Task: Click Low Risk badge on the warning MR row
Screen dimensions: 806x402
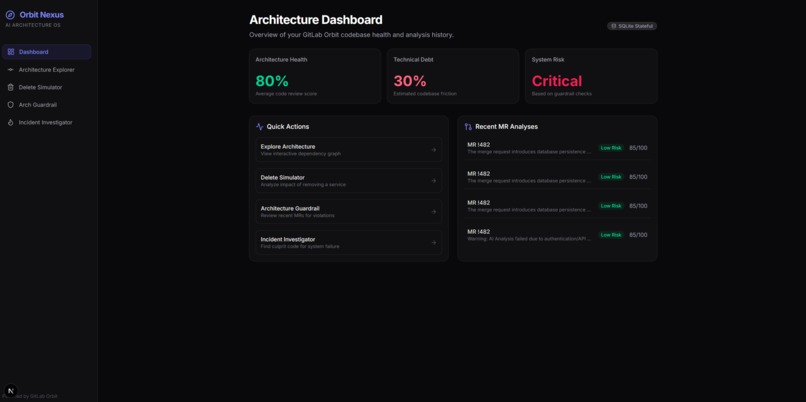Action: pyautogui.click(x=611, y=235)
